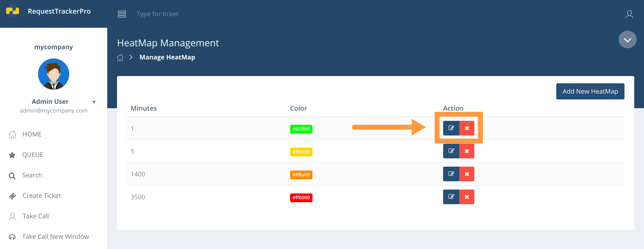This screenshot has height=249, width=644.
Task: Click the Minutes column header
Action: (144, 108)
